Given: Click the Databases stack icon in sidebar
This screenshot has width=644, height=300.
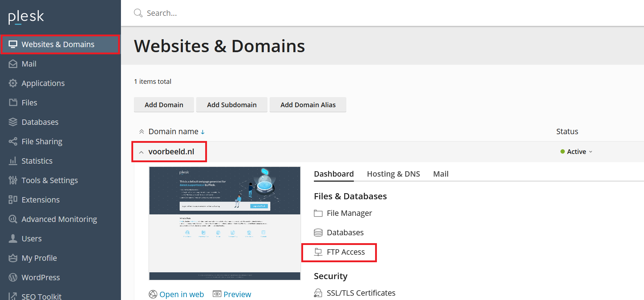Looking at the screenshot, I should click(x=13, y=122).
